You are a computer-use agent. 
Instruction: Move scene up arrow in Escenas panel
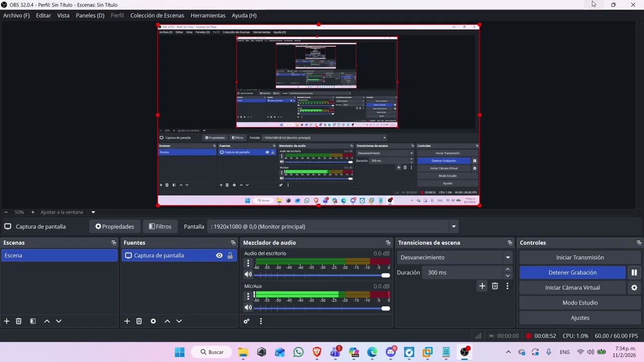[x=47, y=321]
